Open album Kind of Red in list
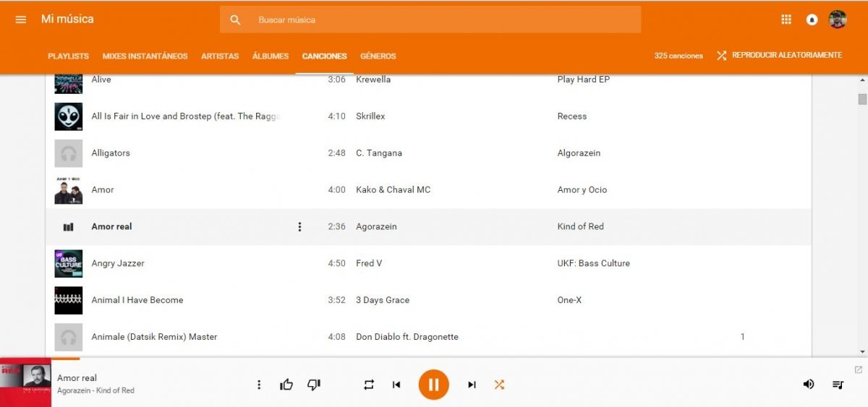 click(581, 227)
